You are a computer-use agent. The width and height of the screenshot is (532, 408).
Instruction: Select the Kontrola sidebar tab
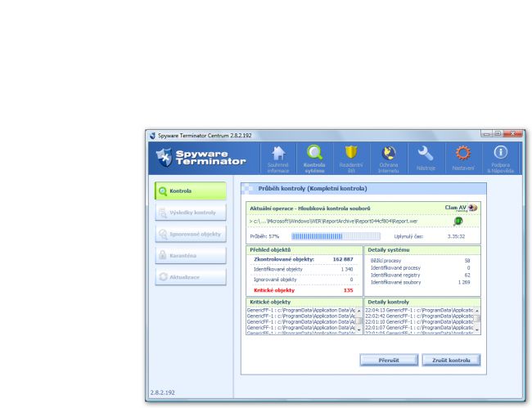tap(191, 191)
